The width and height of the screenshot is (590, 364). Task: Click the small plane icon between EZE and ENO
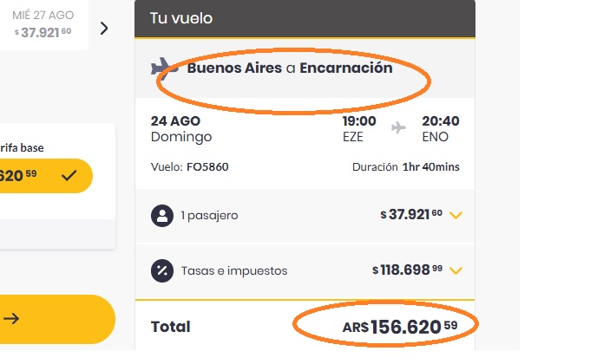(398, 127)
